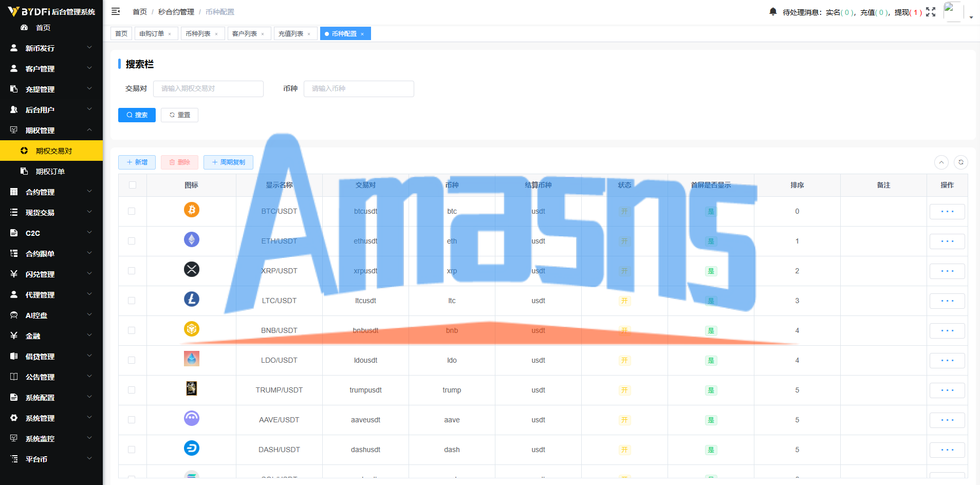
Task: Check the LTC/USDT row checkbox
Action: pos(132,301)
